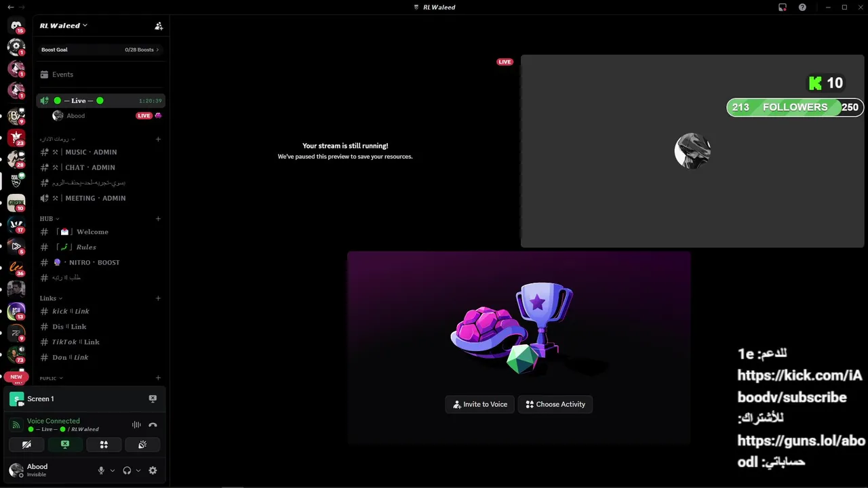868x488 pixels.
Task: Select the live stream tile with avatar
Action: point(692,151)
